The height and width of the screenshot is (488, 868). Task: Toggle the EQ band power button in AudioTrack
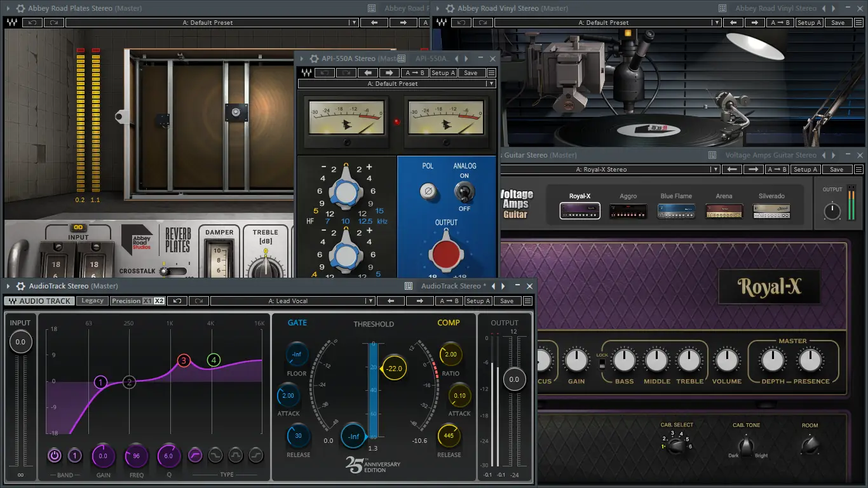55,456
